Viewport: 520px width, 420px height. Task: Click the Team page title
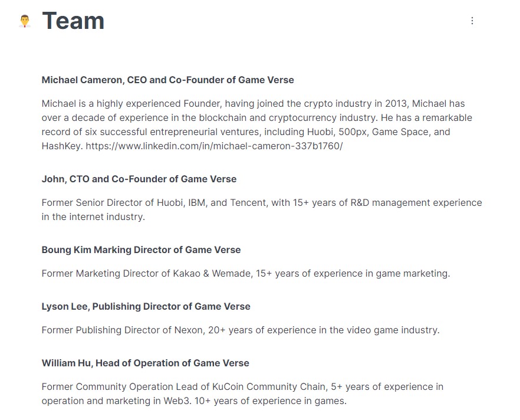coord(73,21)
